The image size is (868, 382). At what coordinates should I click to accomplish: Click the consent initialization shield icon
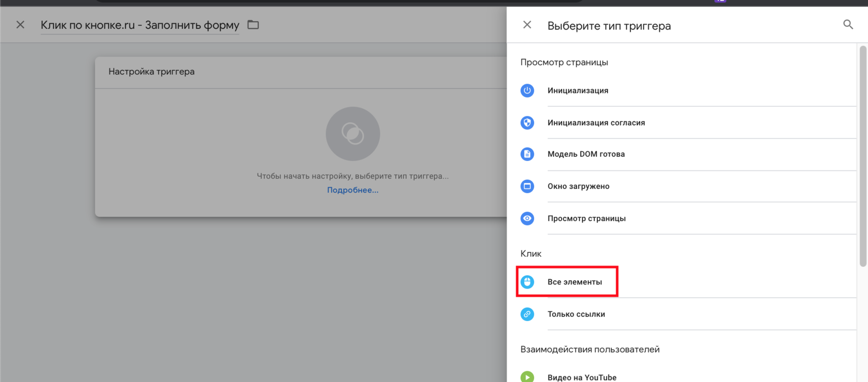(527, 122)
